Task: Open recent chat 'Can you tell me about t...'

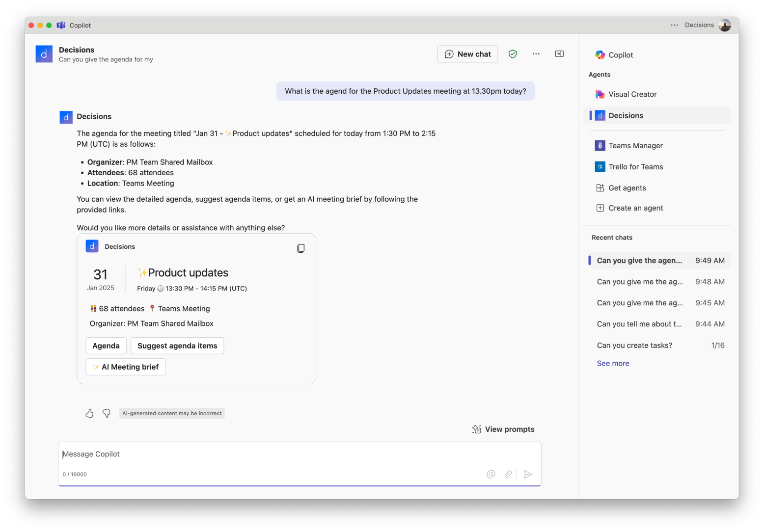Action: click(659, 324)
